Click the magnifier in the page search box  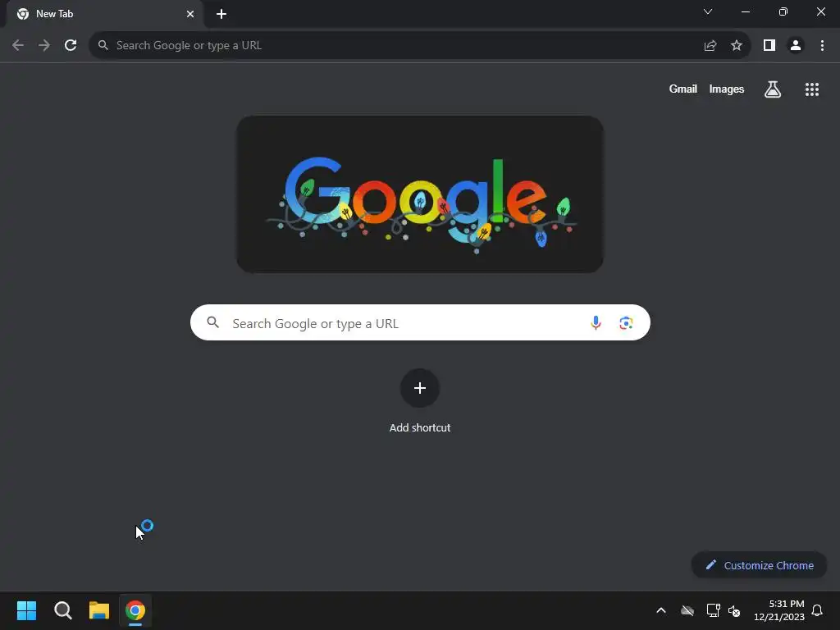point(212,322)
